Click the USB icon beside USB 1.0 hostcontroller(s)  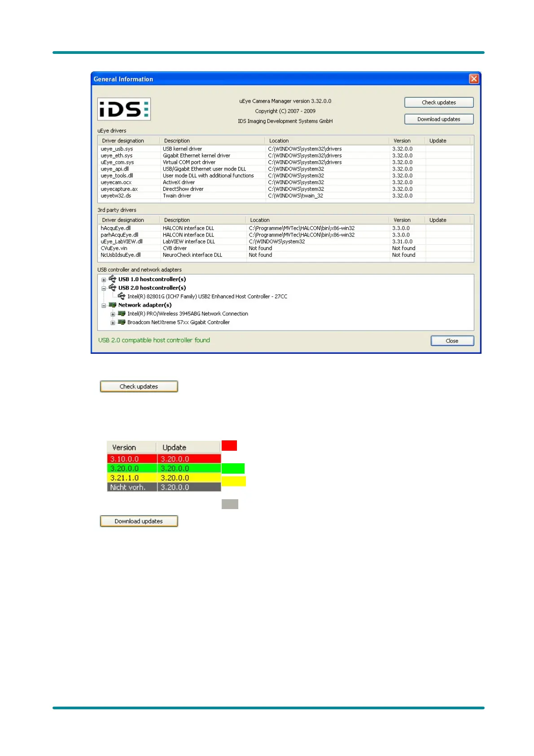(x=112, y=279)
